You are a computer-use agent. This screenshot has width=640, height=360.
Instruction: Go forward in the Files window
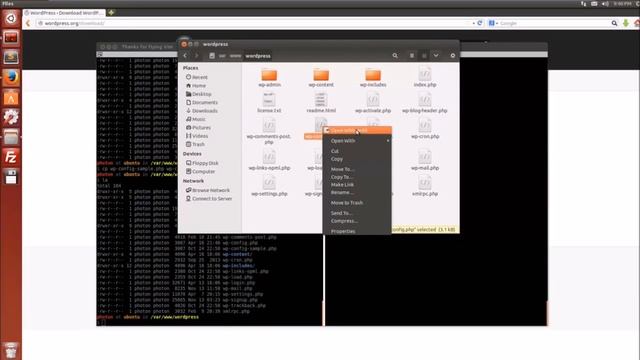196,56
